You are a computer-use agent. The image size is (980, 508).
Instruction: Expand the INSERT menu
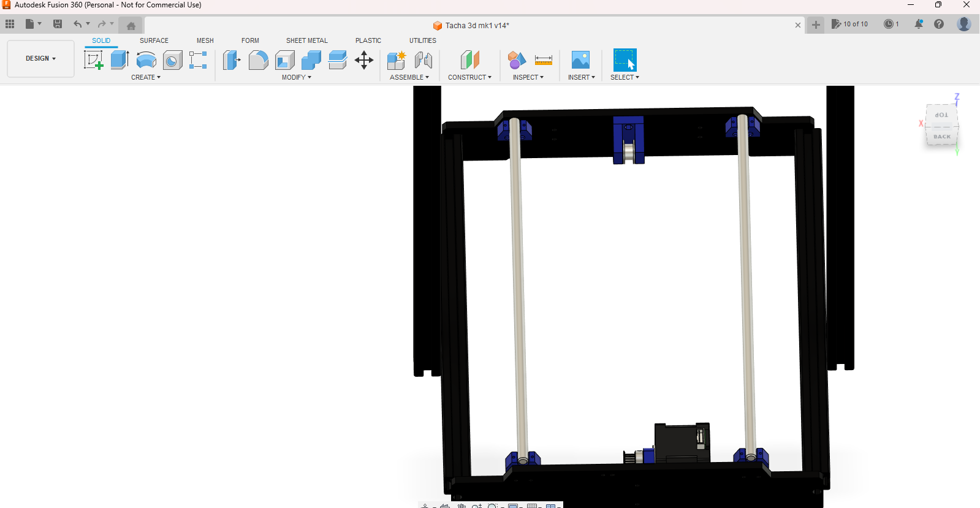582,77
